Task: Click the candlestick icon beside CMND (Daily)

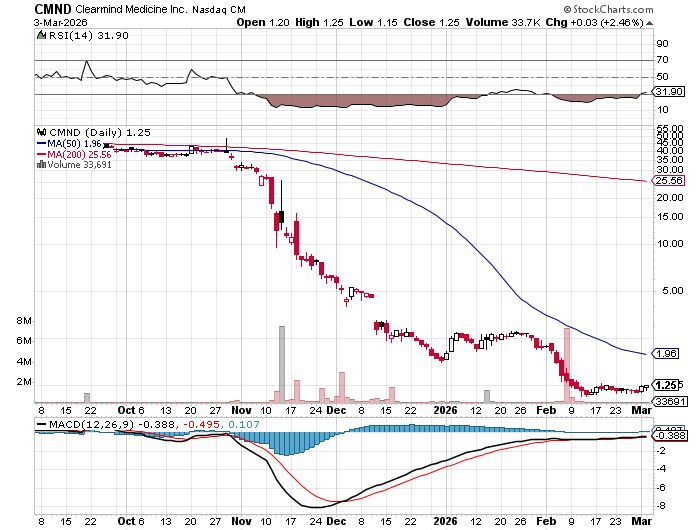Action: [42, 132]
